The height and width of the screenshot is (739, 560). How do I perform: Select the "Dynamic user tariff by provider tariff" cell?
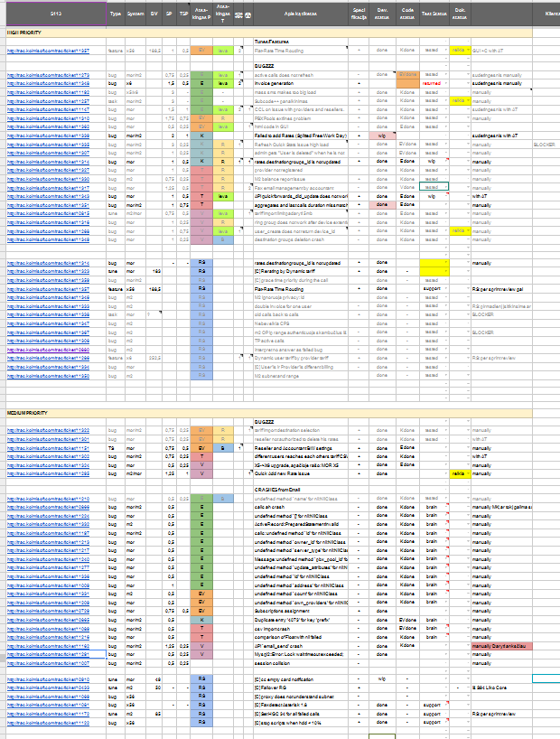301,358
